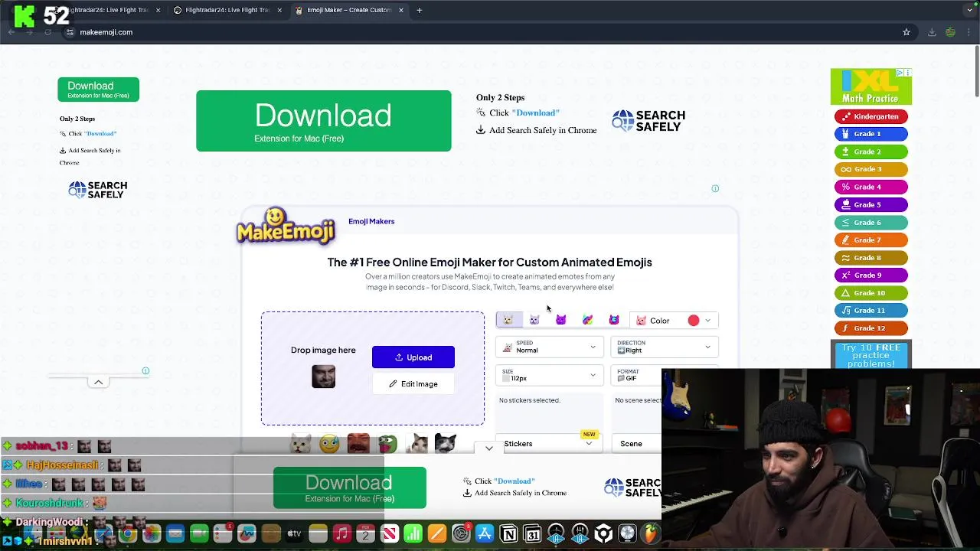
Task: Open the ad info icon above emoji maker
Action: tap(715, 188)
